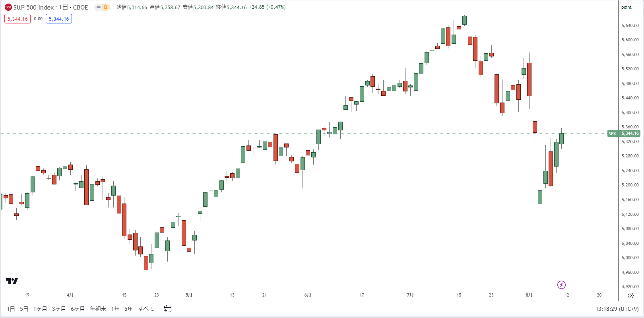Select the 1日 time range
Screen dimensions: 644x318
(11, 309)
